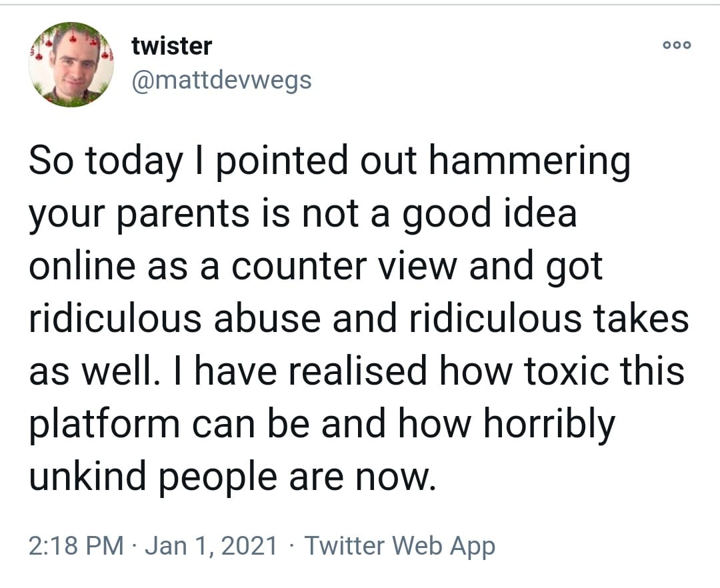Open the Twitter Web App source link

400,545
